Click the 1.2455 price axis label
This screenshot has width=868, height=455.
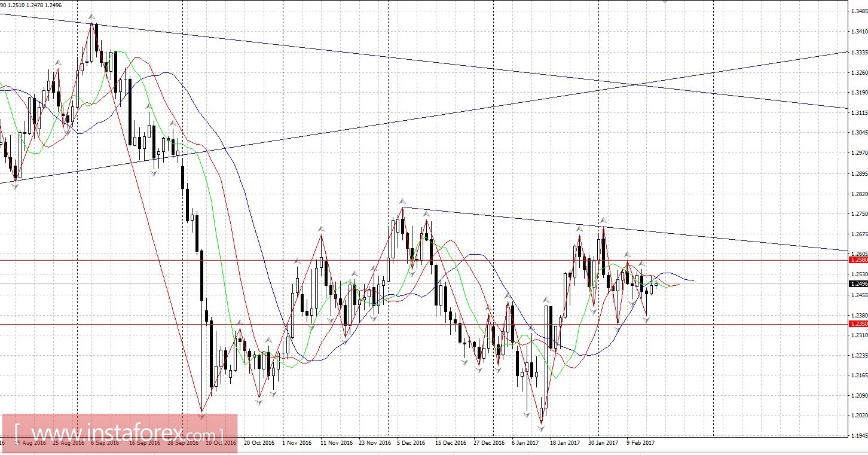(858, 295)
